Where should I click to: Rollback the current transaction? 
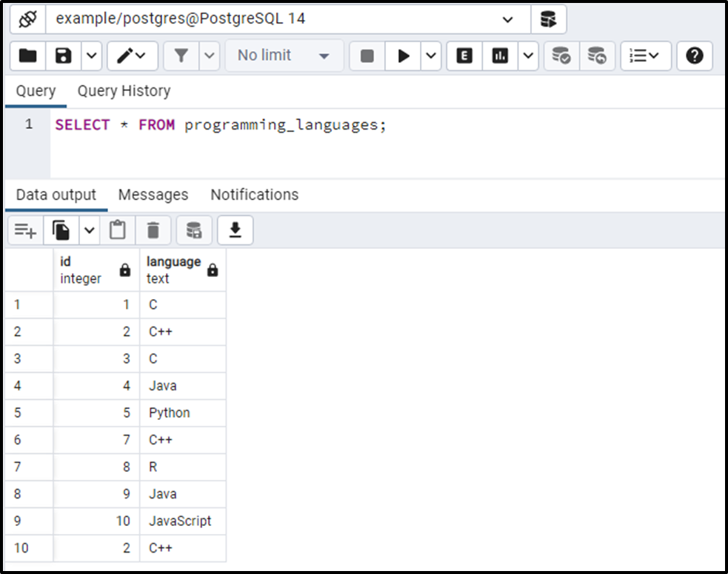pyautogui.click(x=597, y=56)
